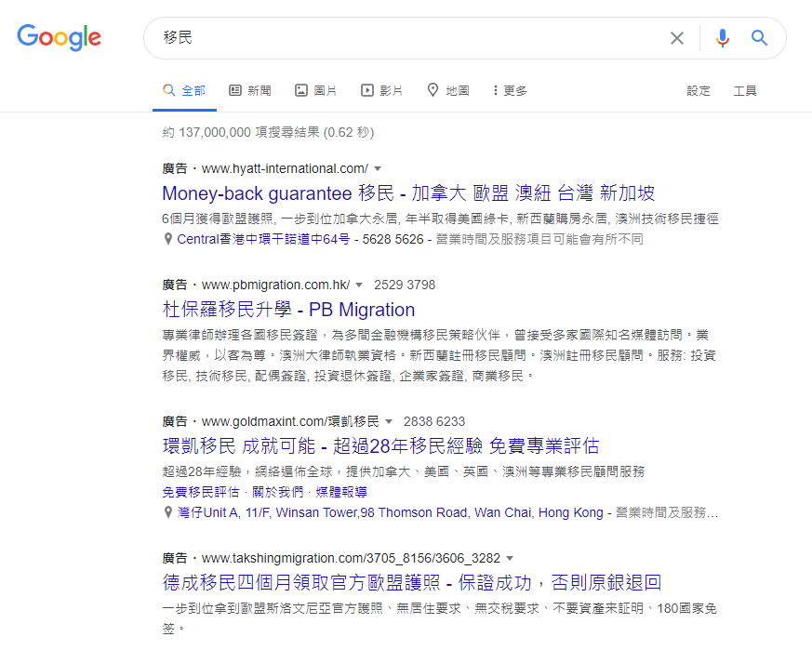This screenshot has width=812, height=650.
Task: Switch to the 地圖 tab
Action: [x=448, y=90]
